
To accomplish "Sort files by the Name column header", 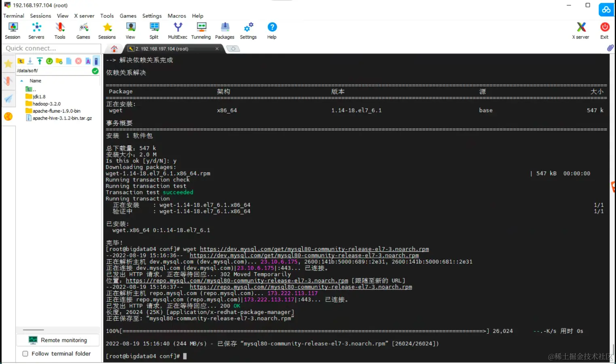I will [35, 81].
